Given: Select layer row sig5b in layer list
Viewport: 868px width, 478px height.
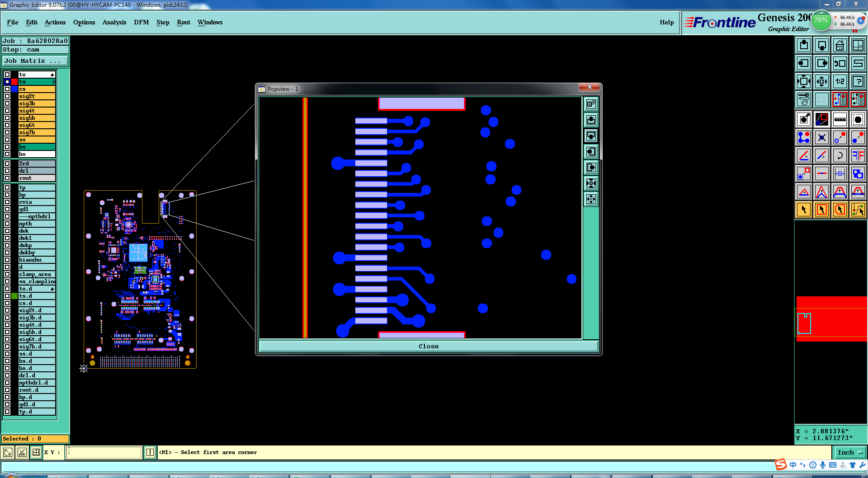Looking at the screenshot, I should (x=37, y=118).
